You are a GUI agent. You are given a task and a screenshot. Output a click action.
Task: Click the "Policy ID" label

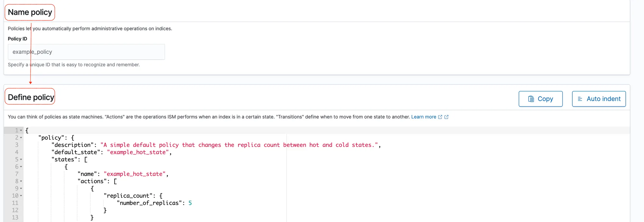18,39
